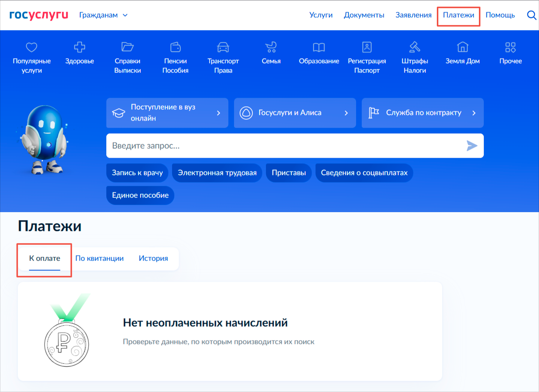
Task: Open the Справки Выписки folder icon
Action: coord(127,47)
